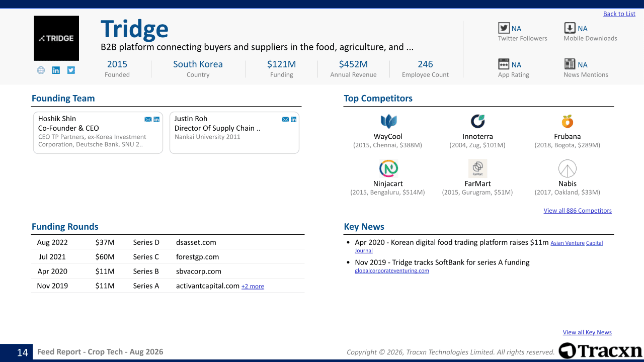
Task: Click Justin Roh founder name
Action: click(191, 119)
